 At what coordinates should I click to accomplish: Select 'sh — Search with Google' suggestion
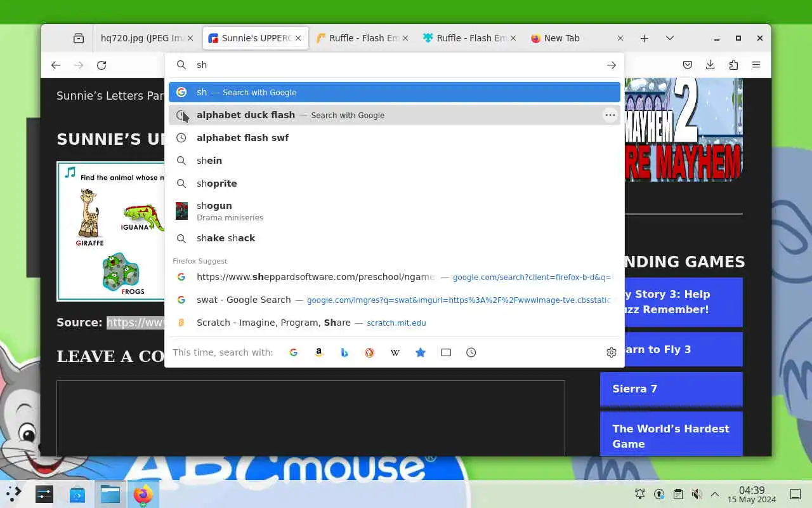[395, 92]
